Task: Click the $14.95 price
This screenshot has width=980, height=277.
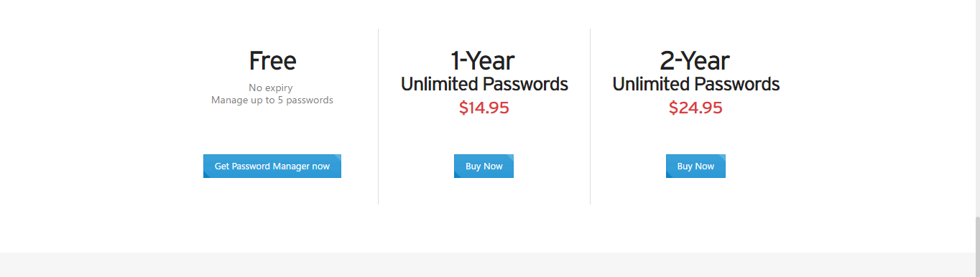Action: point(484,108)
